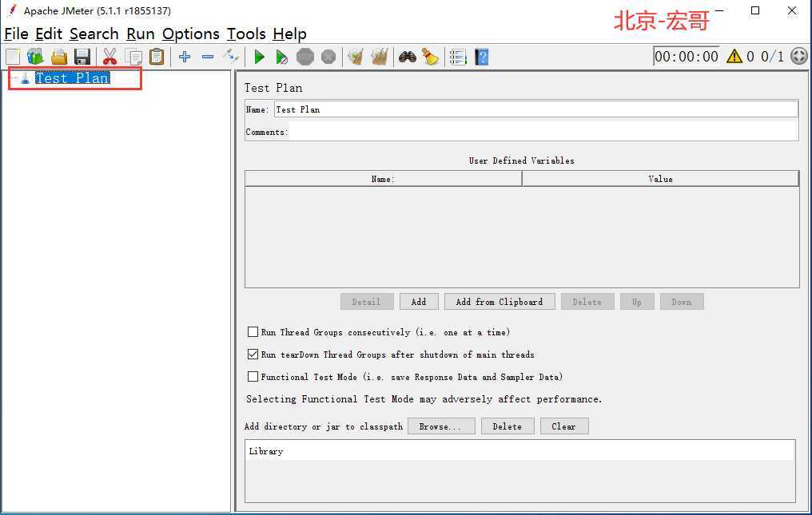Click the Cut scissors icon
This screenshot has height=515, width=812.
tap(109, 57)
